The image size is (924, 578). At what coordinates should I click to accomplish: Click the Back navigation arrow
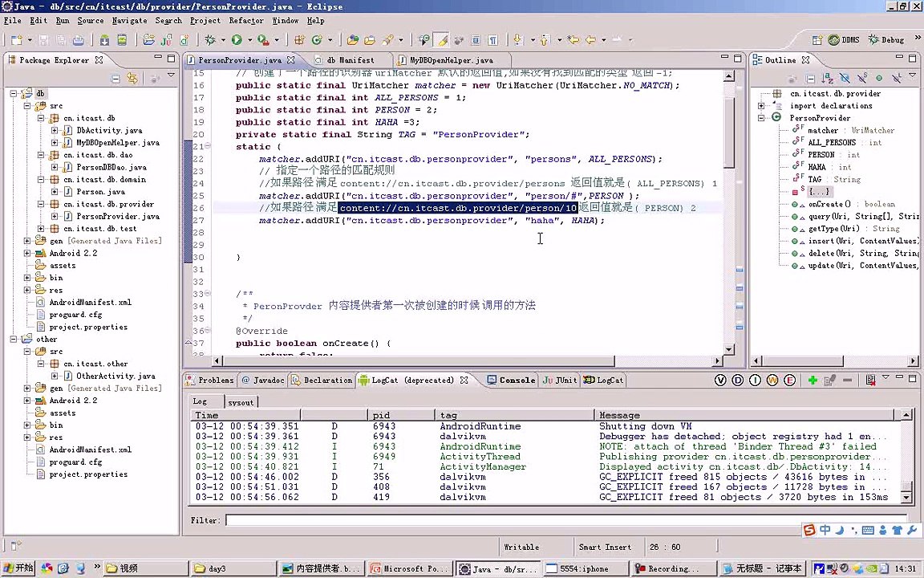click(590, 40)
